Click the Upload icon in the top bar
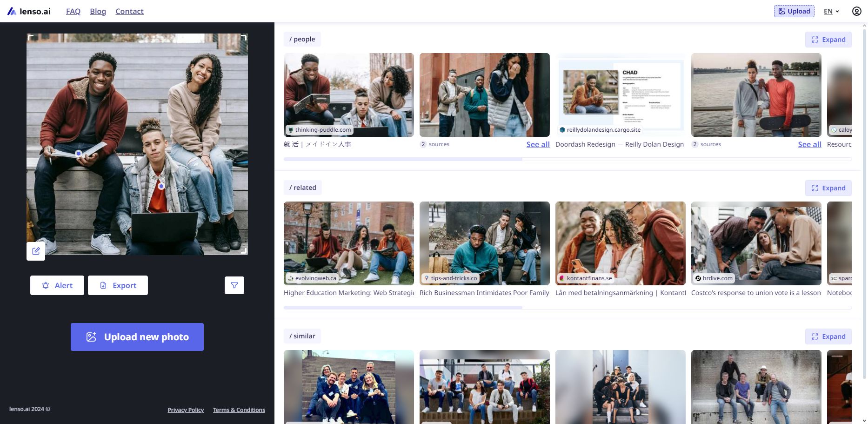This screenshot has height=424, width=868. (782, 11)
